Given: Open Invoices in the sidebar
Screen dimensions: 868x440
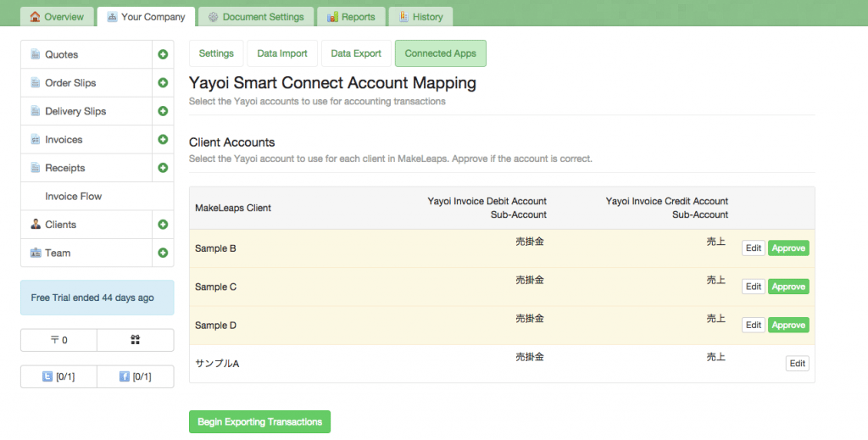Looking at the screenshot, I should [x=86, y=140].
